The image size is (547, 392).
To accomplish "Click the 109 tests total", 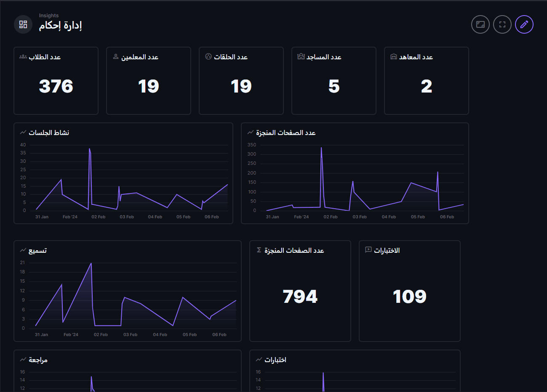I will (x=410, y=297).
